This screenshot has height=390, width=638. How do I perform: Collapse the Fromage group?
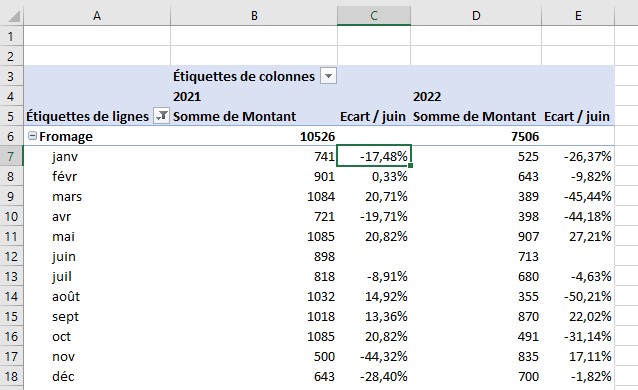coord(32,136)
